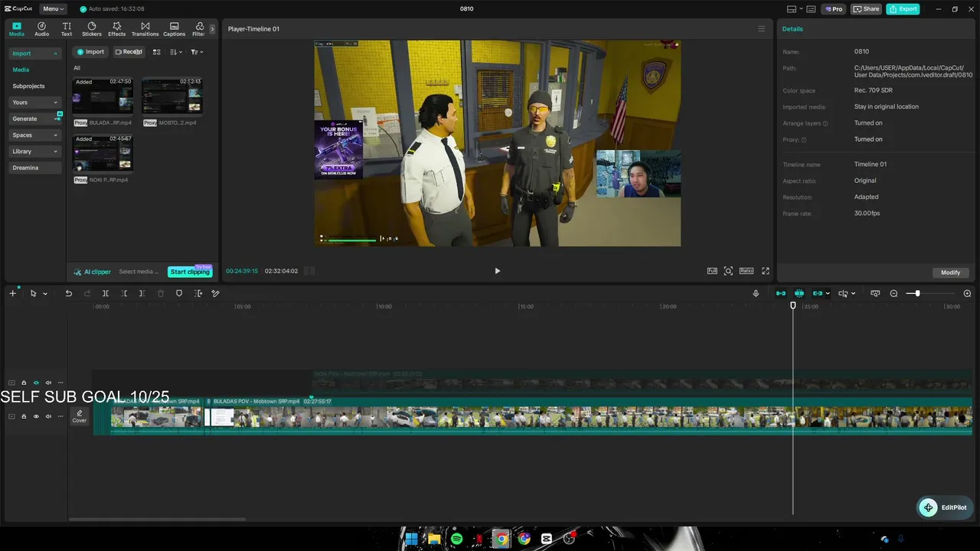The width and height of the screenshot is (980, 551).
Task: Collapse the Import section in sidebar
Action: click(x=34, y=54)
